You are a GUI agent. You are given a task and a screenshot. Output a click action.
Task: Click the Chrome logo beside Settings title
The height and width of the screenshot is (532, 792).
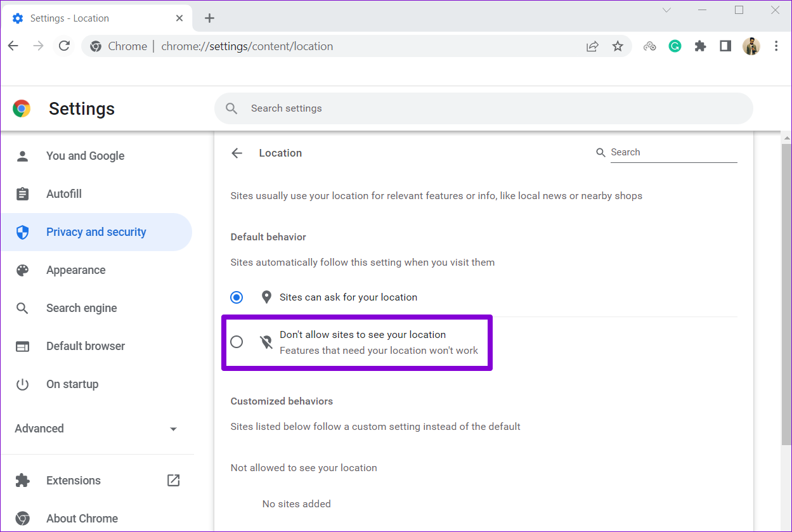click(x=22, y=108)
